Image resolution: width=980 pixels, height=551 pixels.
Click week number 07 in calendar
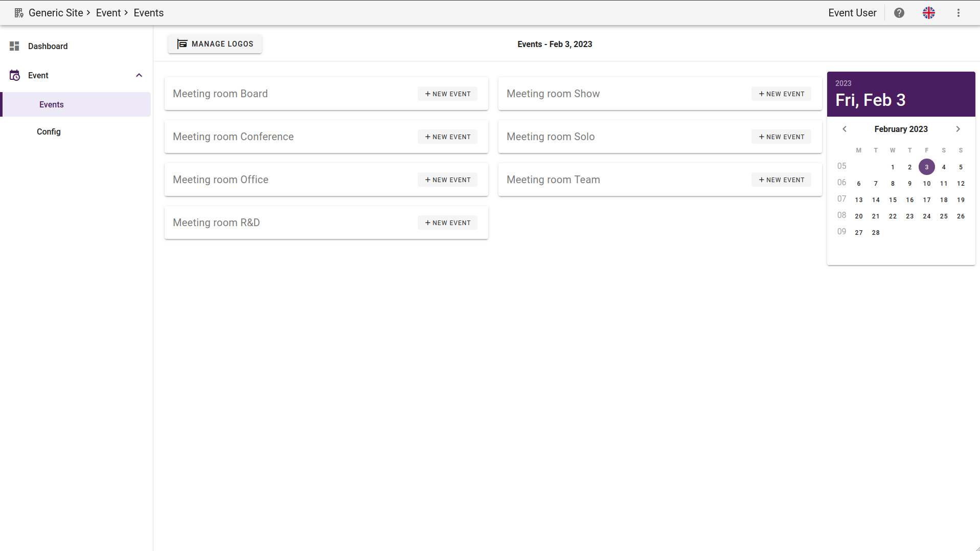(x=841, y=199)
